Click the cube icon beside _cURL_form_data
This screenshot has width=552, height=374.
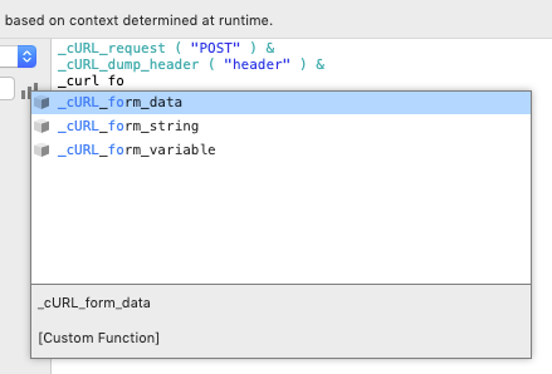click(42, 102)
